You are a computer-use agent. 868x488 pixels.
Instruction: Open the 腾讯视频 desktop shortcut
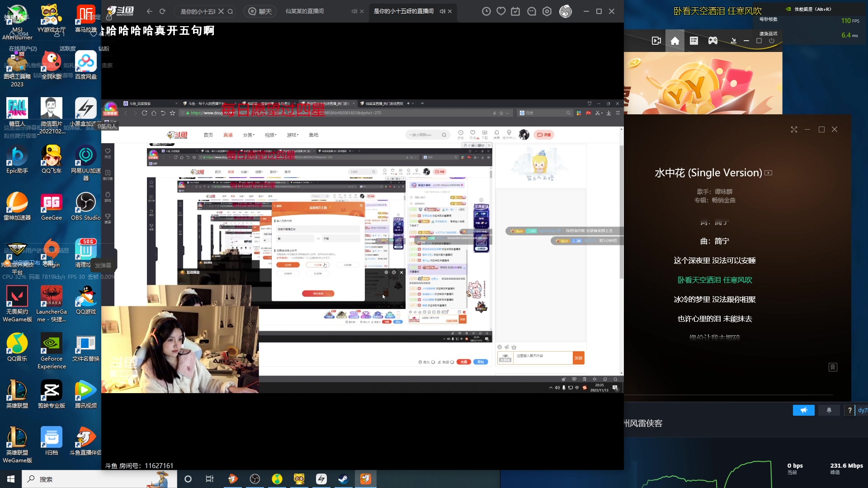pyautogui.click(x=86, y=394)
